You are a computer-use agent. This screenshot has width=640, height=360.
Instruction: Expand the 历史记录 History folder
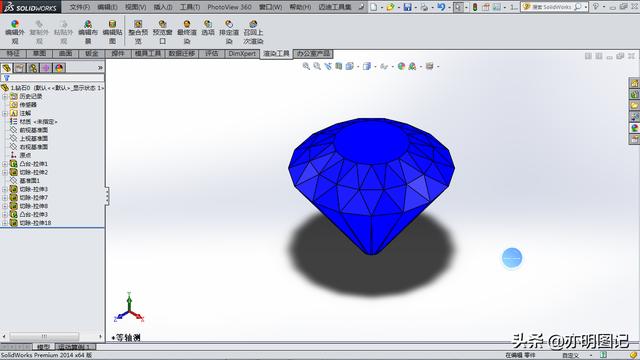(5, 96)
